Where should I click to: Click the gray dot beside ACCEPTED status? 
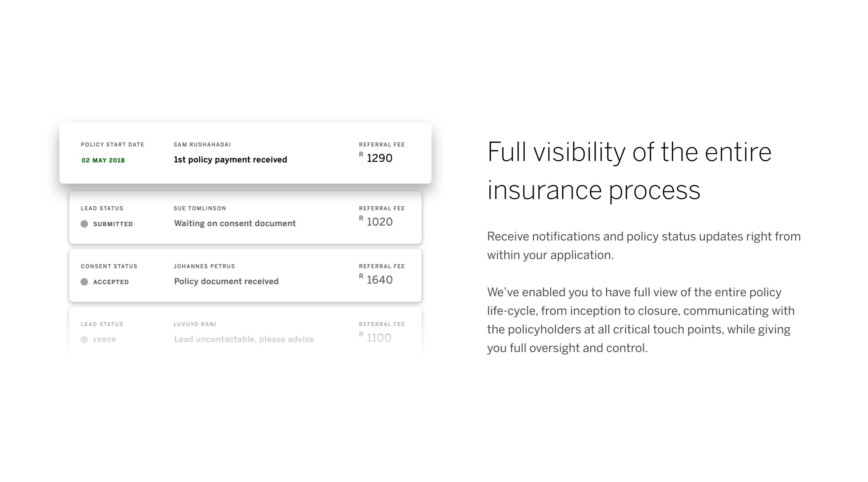click(x=84, y=282)
